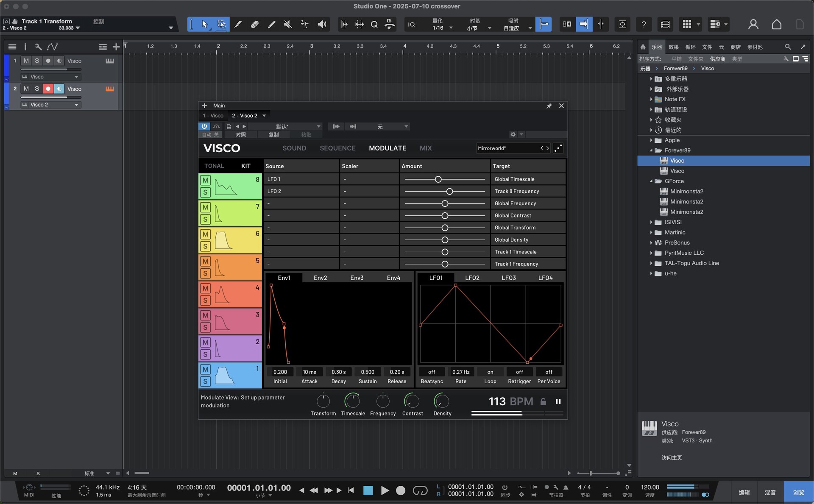The width and height of the screenshot is (814, 504).
Task: Open plugin window gear settings
Action: coord(513,134)
